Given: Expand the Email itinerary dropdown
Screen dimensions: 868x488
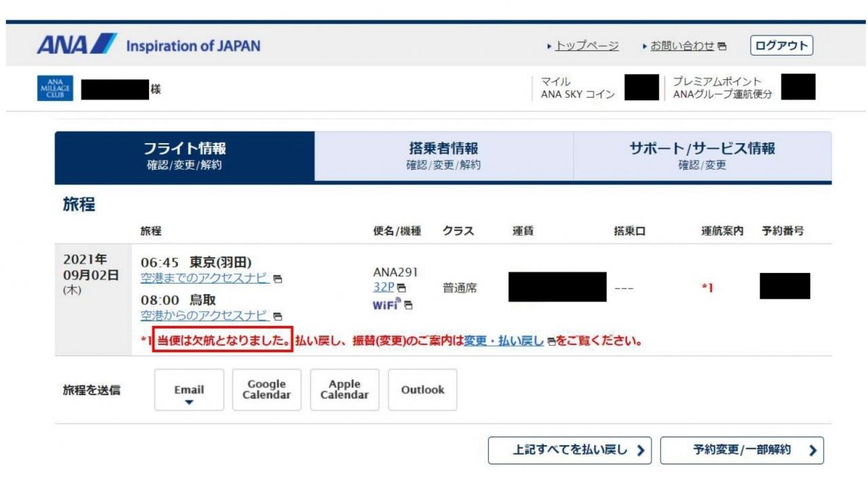Looking at the screenshot, I should coord(189,390).
